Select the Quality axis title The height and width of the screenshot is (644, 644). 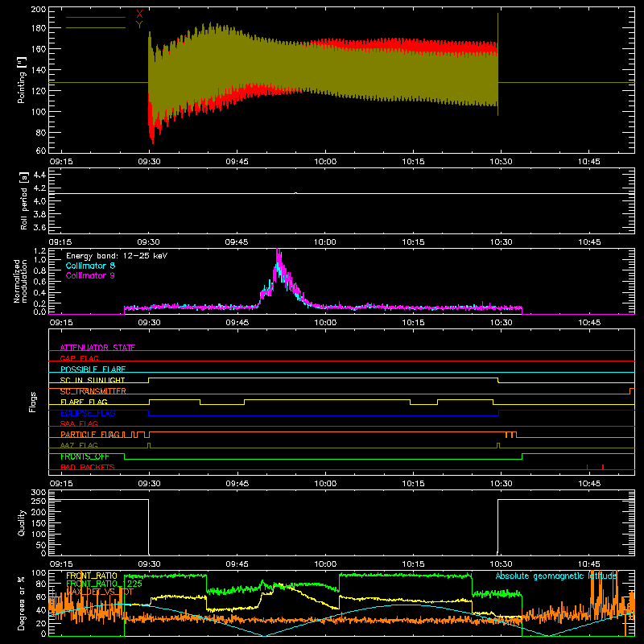tap(22, 522)
